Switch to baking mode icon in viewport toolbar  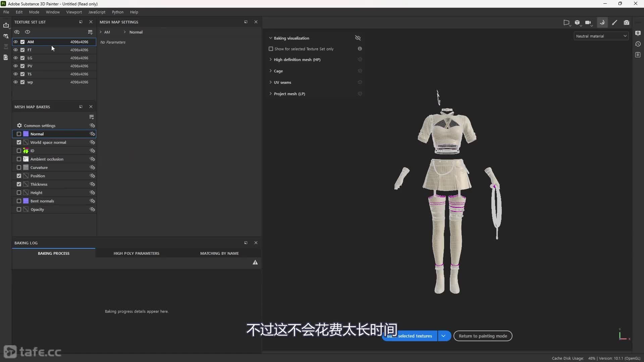coord(602,22)
